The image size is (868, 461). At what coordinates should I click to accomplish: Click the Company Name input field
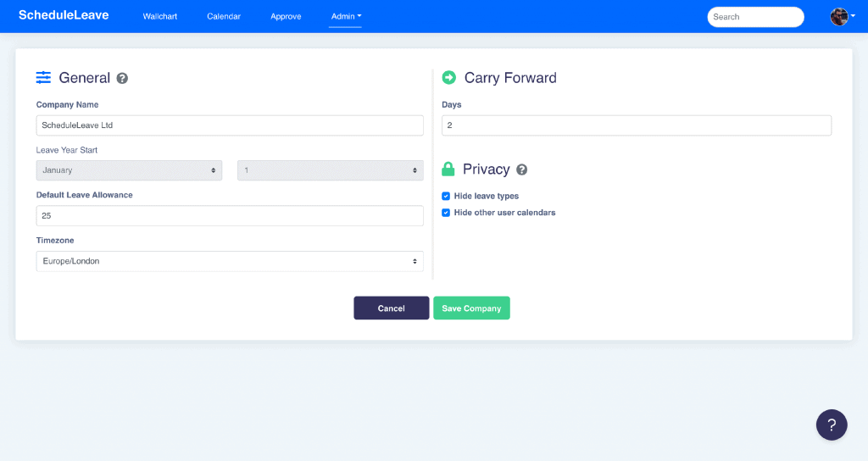point(229,125)
